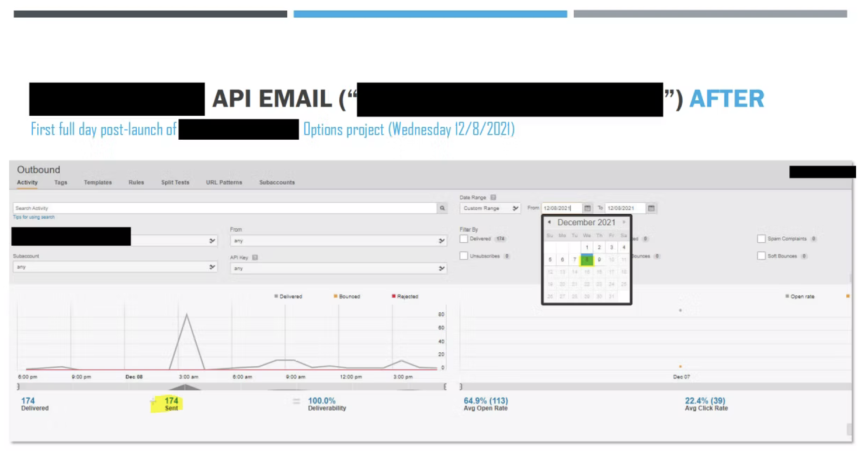Open the Split Tests tab
The width and height of the screenshot is (868, 466).
[175, 182]
